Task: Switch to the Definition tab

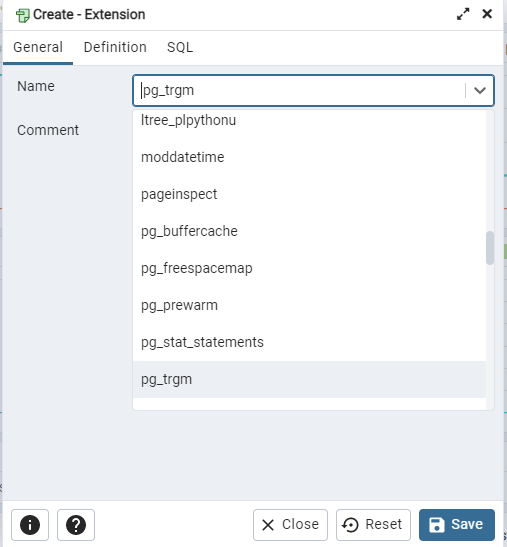Action: click(115, 47)
